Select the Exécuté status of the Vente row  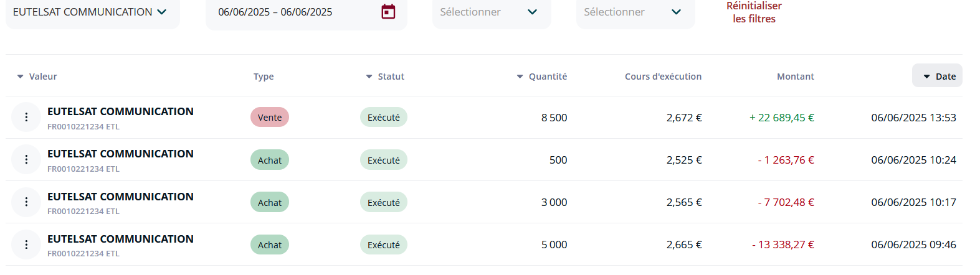[384, 117]
